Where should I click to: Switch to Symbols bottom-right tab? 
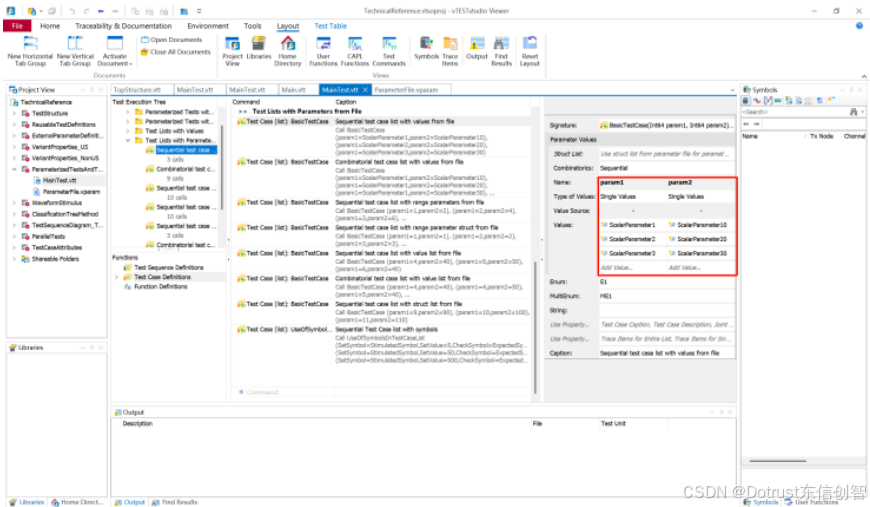pyautogui.click(x=761, y=502)
